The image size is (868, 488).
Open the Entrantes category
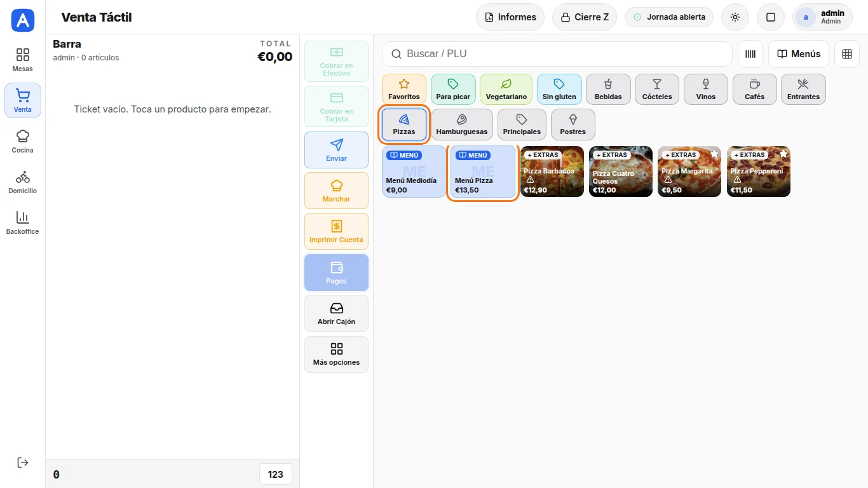coord(803,89)
